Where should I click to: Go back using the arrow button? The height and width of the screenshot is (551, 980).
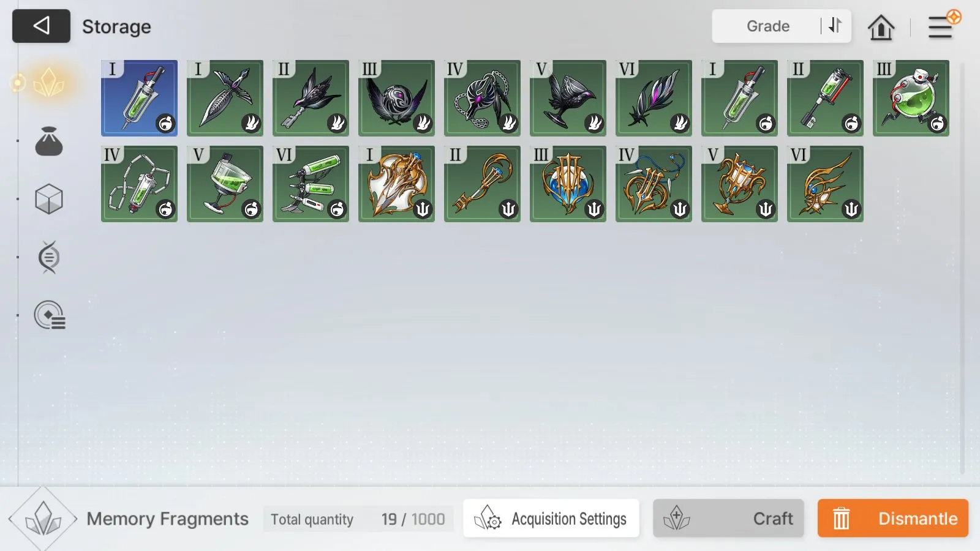click(x=41, y=26)
